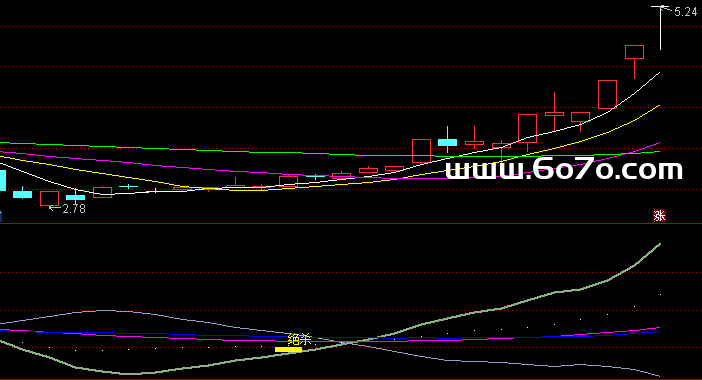The image size is (702, 380).
Task: Open the www.6o7o.com watermark link
Action: pyautogui.click(x=564, y=169)
